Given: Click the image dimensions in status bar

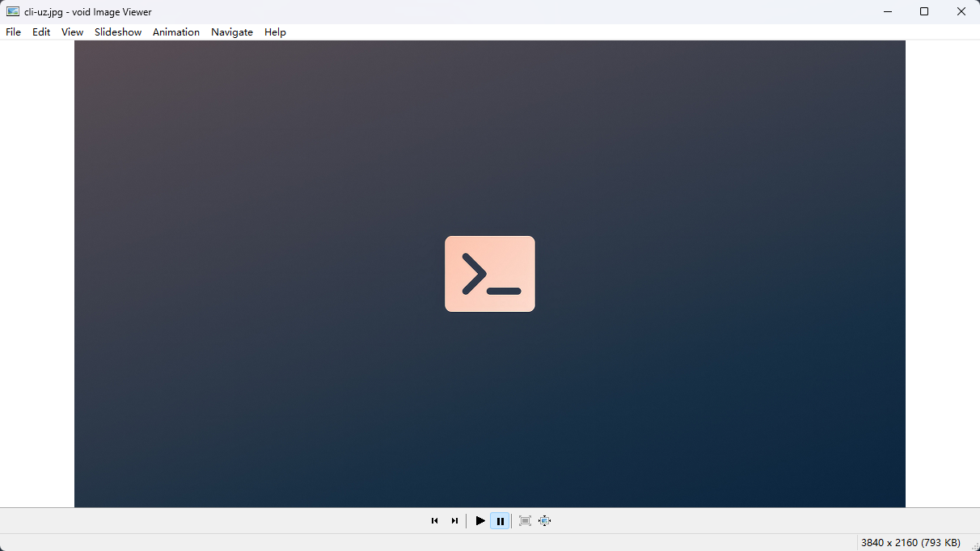Looking at the screenshot, I should point(910,543).
